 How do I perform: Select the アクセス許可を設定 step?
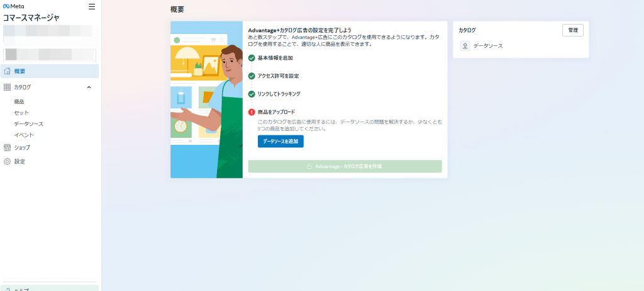[278, 76]
